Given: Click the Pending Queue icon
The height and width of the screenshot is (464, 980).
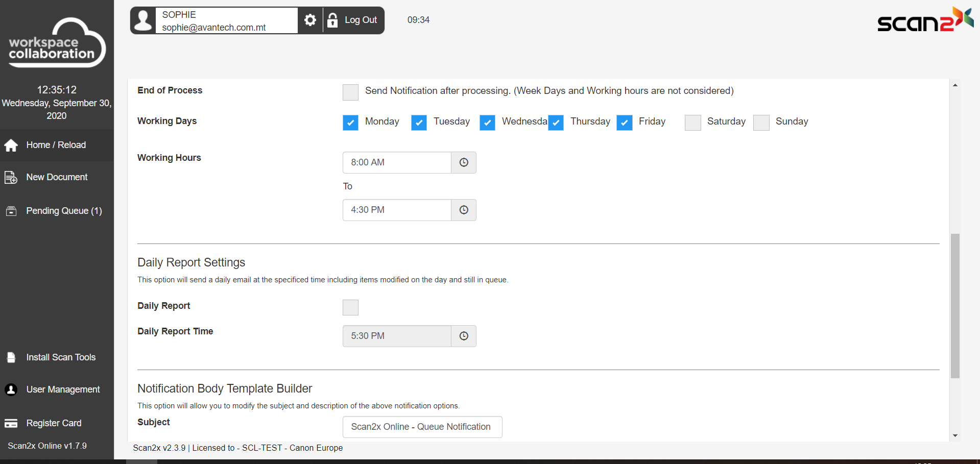Looking at the screenshot, I should tap(11, 211).
